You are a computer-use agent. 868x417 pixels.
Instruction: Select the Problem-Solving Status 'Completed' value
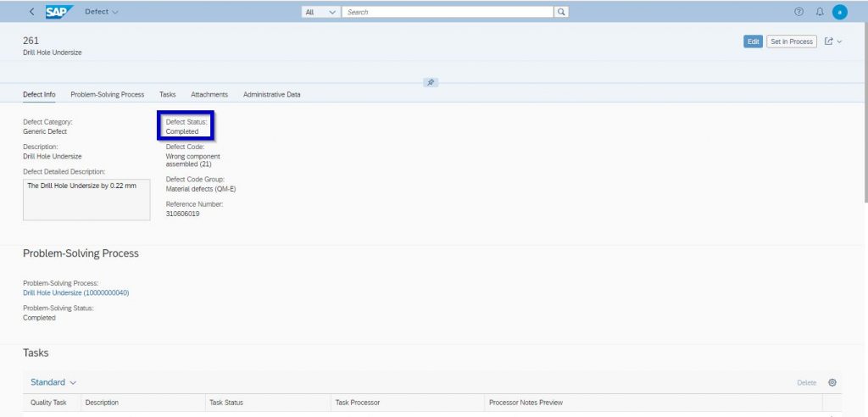[x=39, y=318]
